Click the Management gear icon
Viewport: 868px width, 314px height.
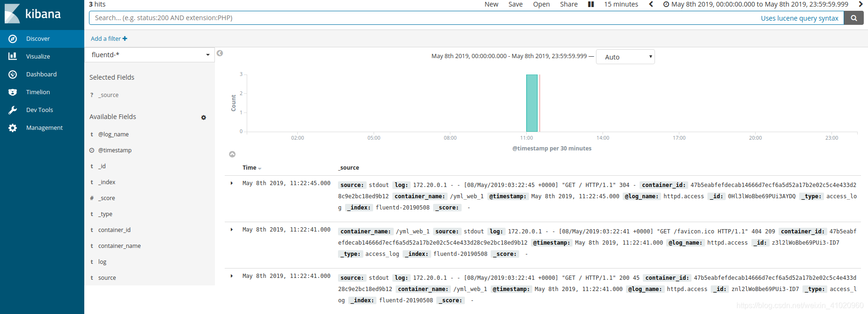[x=13, y=128]
